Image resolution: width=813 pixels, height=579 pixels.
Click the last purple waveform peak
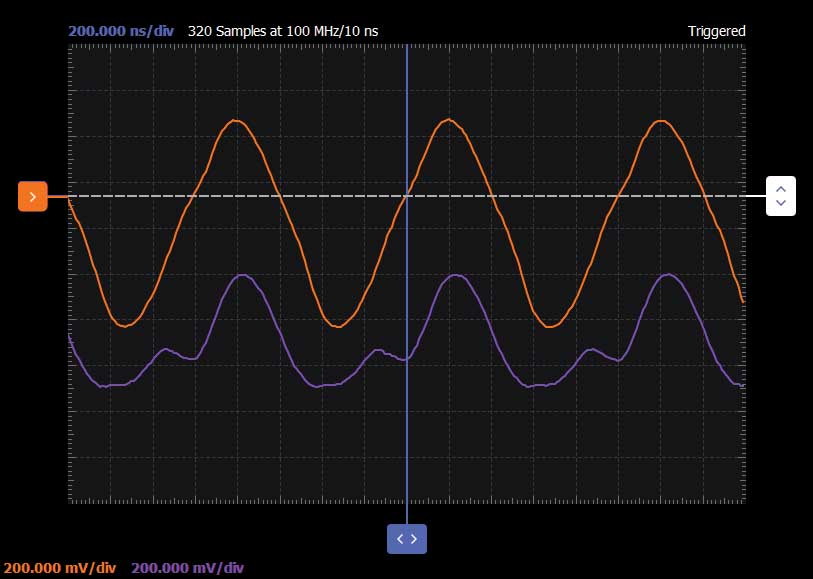[668, 275]
